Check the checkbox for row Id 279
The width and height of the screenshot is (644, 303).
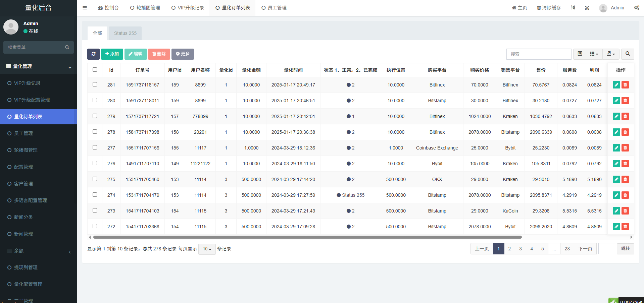coord(95,116)
